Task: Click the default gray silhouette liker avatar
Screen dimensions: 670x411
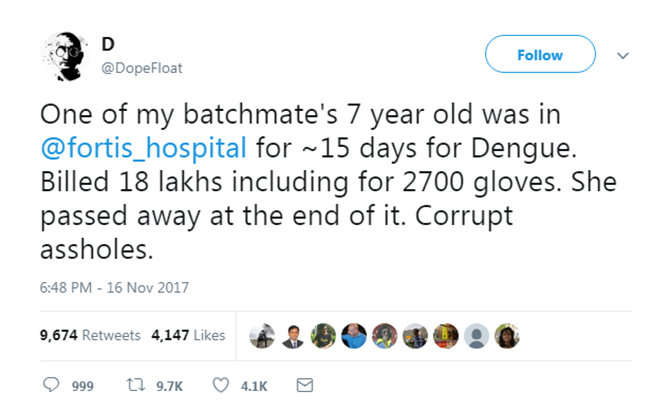Action: [477, 336]
